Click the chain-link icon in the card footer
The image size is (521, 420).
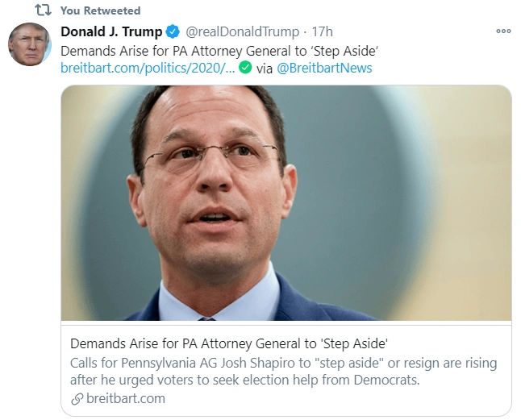point(77,398)
